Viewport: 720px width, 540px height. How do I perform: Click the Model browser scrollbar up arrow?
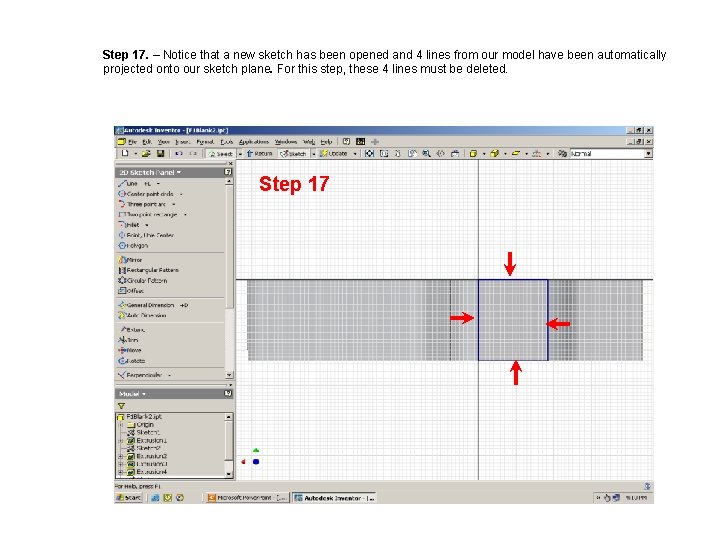click(229, 417)
